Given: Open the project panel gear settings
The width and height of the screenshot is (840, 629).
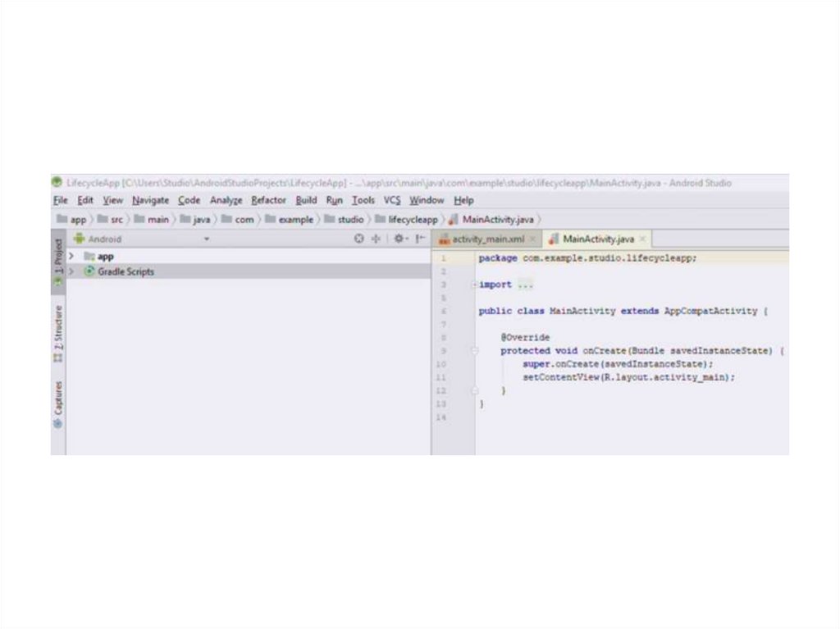Looking at the screenshot, I should [x=400, y=239].
